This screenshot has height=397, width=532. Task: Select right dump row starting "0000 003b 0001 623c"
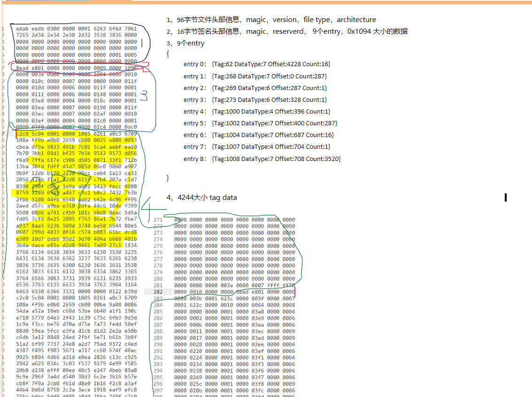click(234, 298)
